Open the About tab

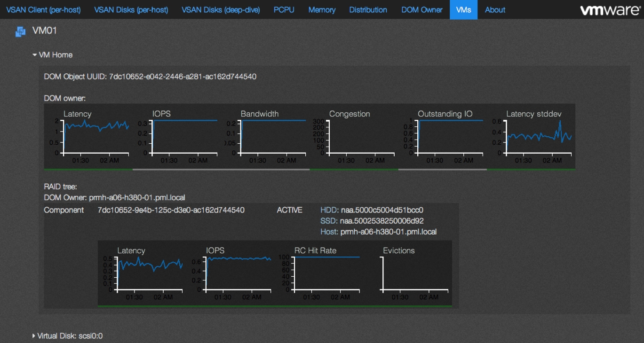495,10
